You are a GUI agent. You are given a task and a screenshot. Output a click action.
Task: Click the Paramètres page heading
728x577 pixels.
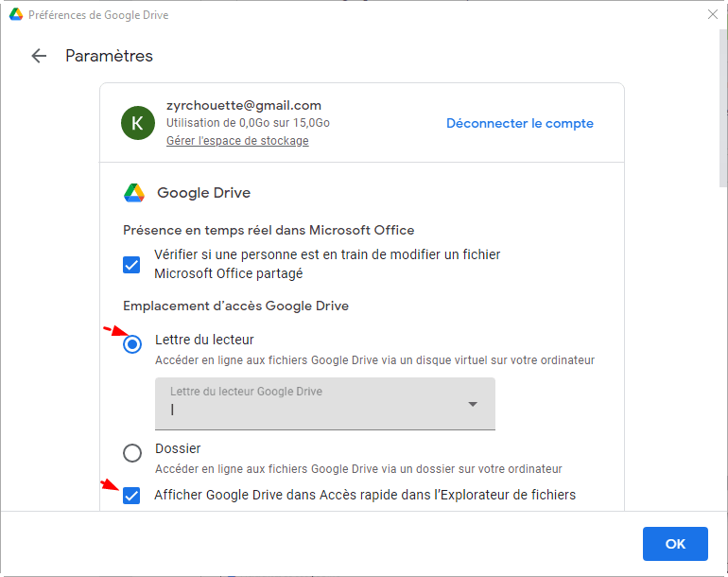coord(109,56)
